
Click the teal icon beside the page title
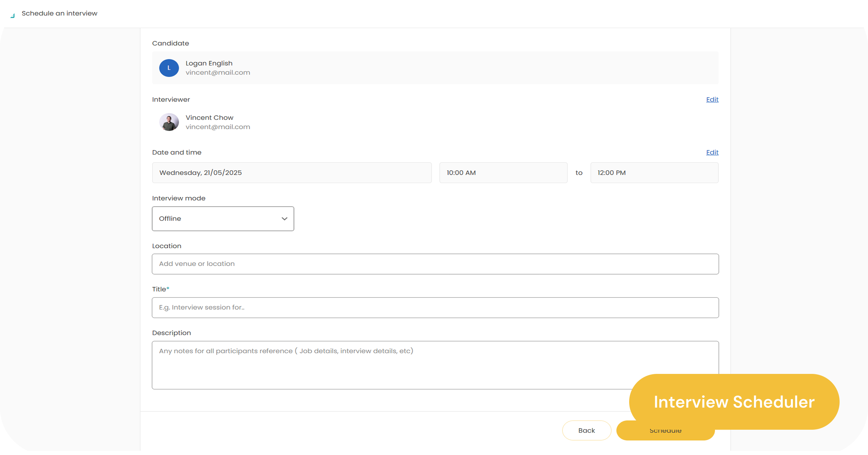click(13, 15)
